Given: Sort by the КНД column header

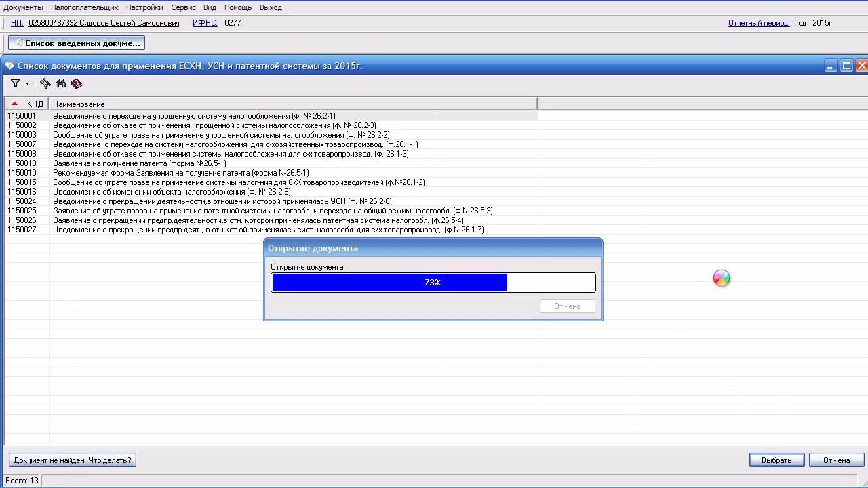Looking at the screenshot, I should pos(27,104).
